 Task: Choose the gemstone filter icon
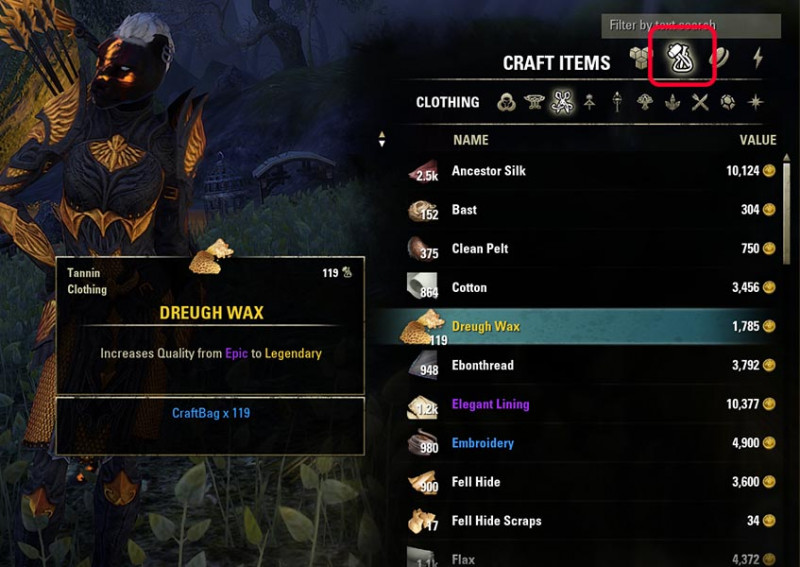(728, 102)
